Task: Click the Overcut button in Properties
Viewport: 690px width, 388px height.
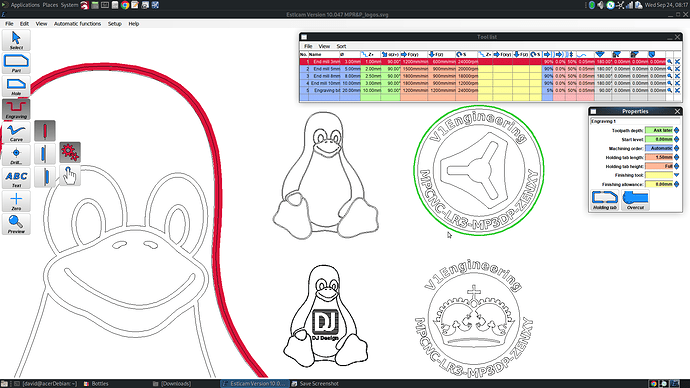Action: (x=635, y=200)
